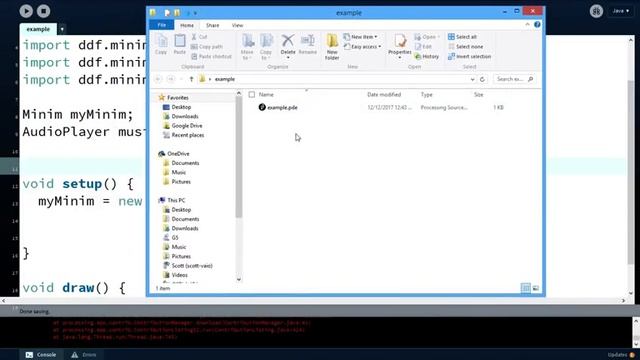Screen dimensions: 640x360
Task: Open the Java mode dropdown
Action: [621, 11]
